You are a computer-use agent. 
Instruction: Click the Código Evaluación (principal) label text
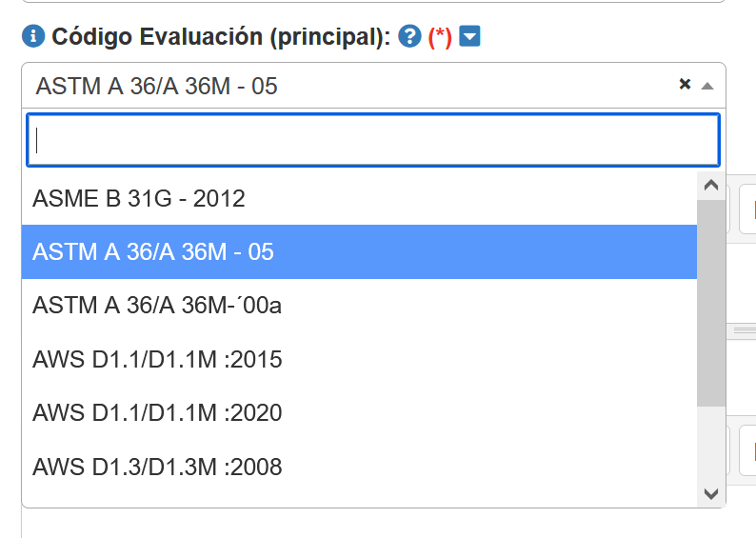tap(221, 37)
